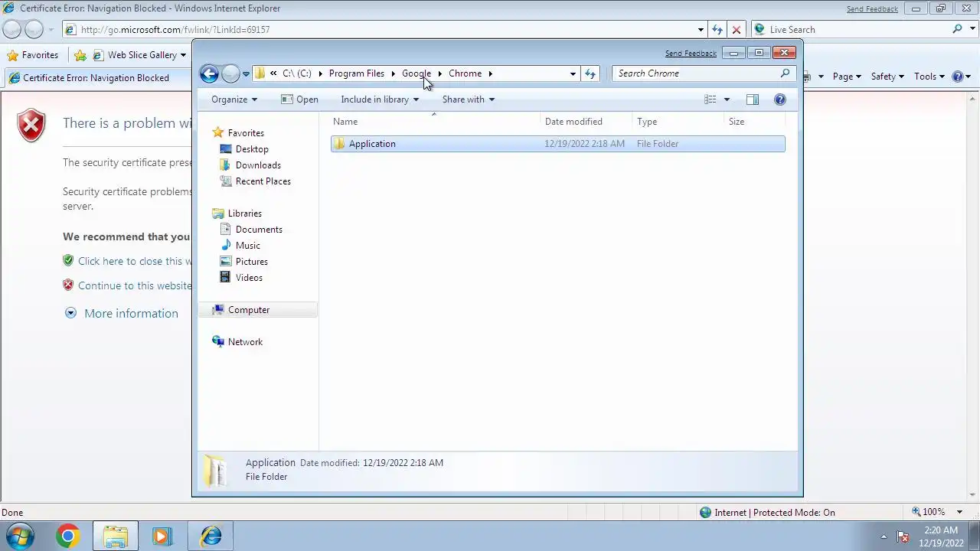Image resolution: width=980 pixels, height=551 pixels.
Task: Go back in the Explorer window
Action: click(x=209, y=73)
